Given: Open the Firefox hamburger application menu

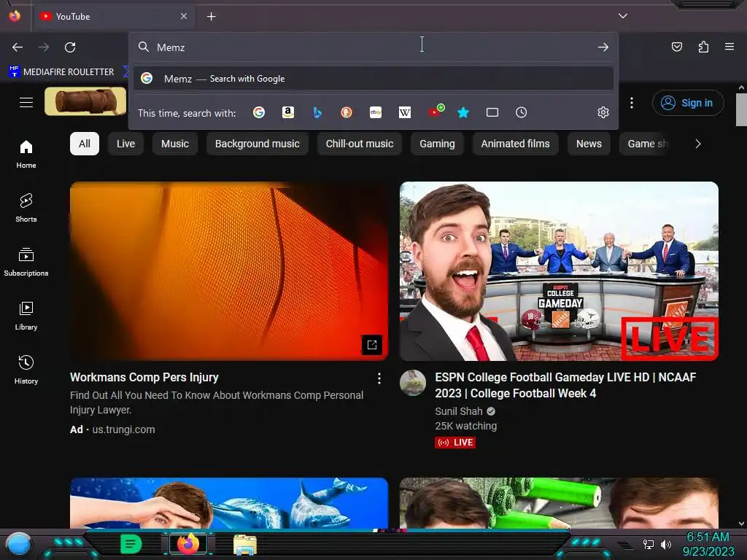Looking at the screenshot, I should pyautogui.click(x=729, y=47).
